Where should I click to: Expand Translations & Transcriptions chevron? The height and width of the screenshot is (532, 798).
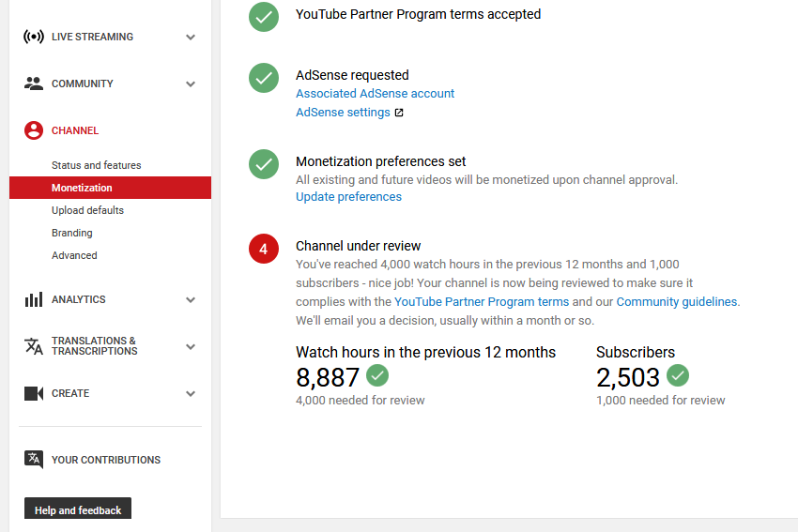click(x=191, y=347)
